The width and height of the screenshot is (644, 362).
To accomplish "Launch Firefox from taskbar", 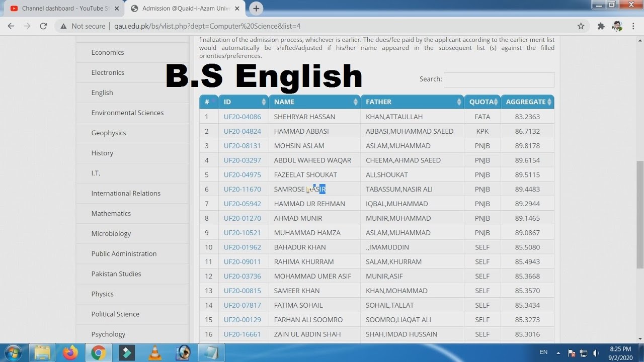I will [71, 353].
